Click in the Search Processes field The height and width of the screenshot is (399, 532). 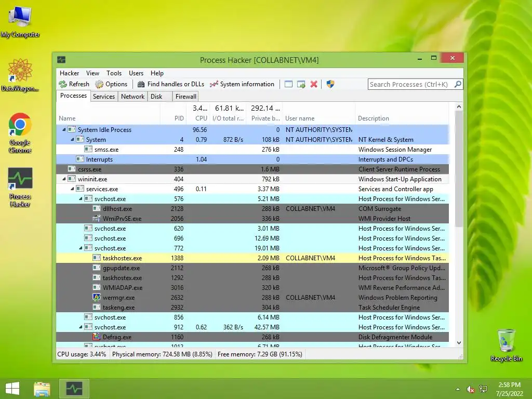[410, 84]
